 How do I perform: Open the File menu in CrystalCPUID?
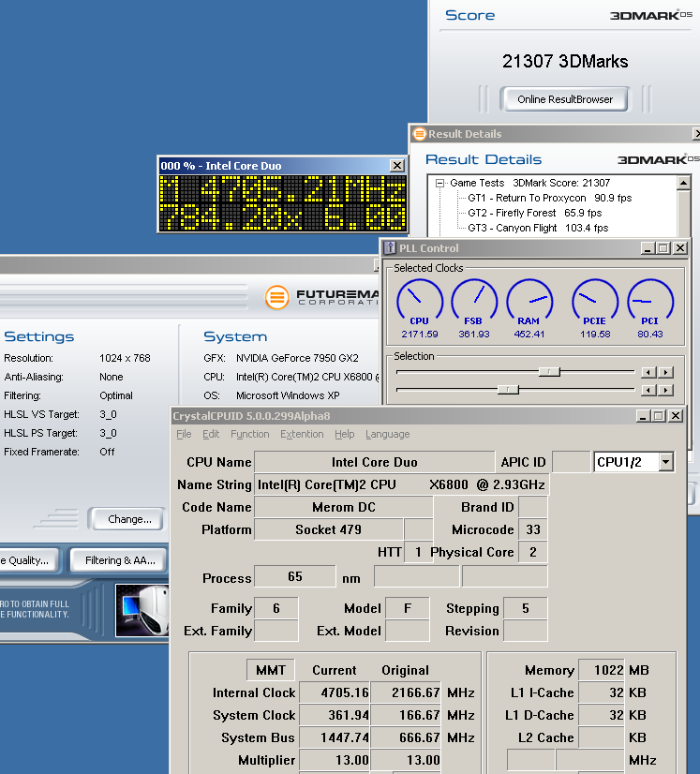pos(184,434)
